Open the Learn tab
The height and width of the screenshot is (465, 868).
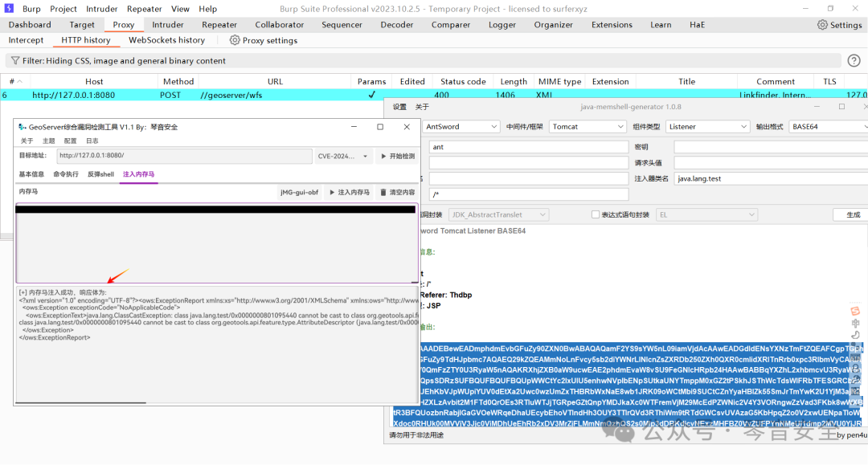[x=661, y=25]
